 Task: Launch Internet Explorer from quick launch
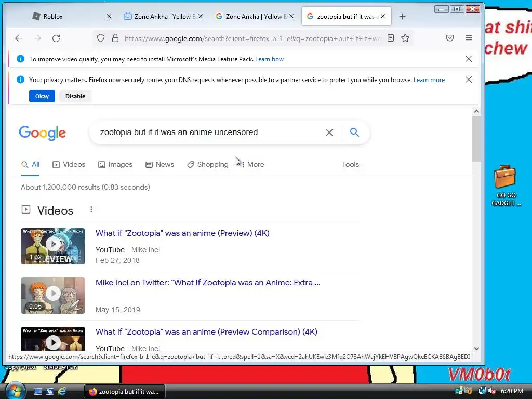tap(62, 391)
